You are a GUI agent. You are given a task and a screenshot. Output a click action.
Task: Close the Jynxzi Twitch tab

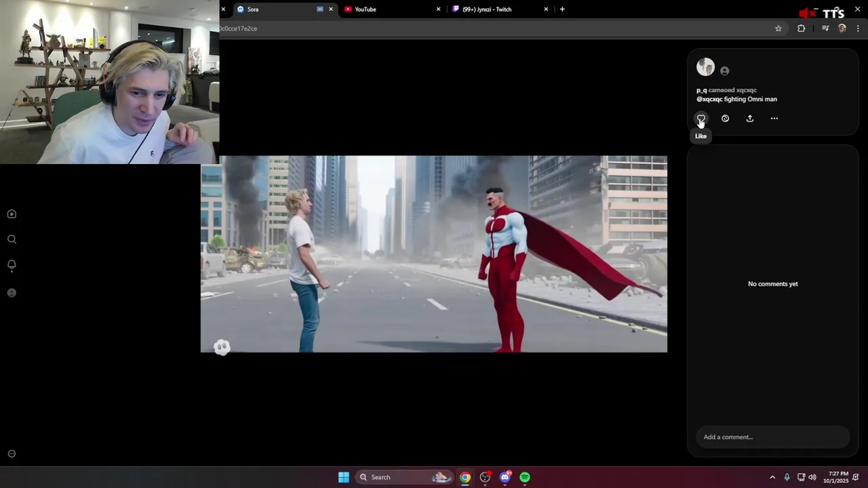coord(546,9)
